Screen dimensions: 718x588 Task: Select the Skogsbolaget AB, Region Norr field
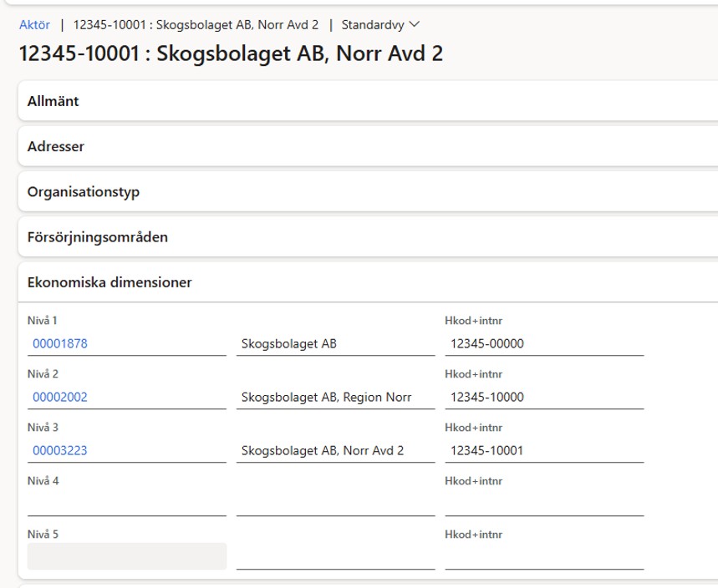(336, 398)
